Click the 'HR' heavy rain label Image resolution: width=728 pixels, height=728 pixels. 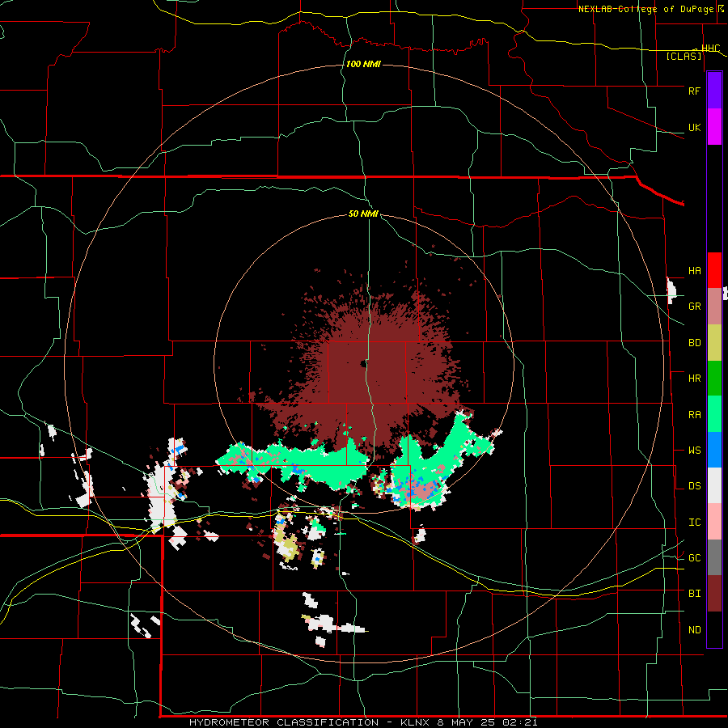pos(694,379)
